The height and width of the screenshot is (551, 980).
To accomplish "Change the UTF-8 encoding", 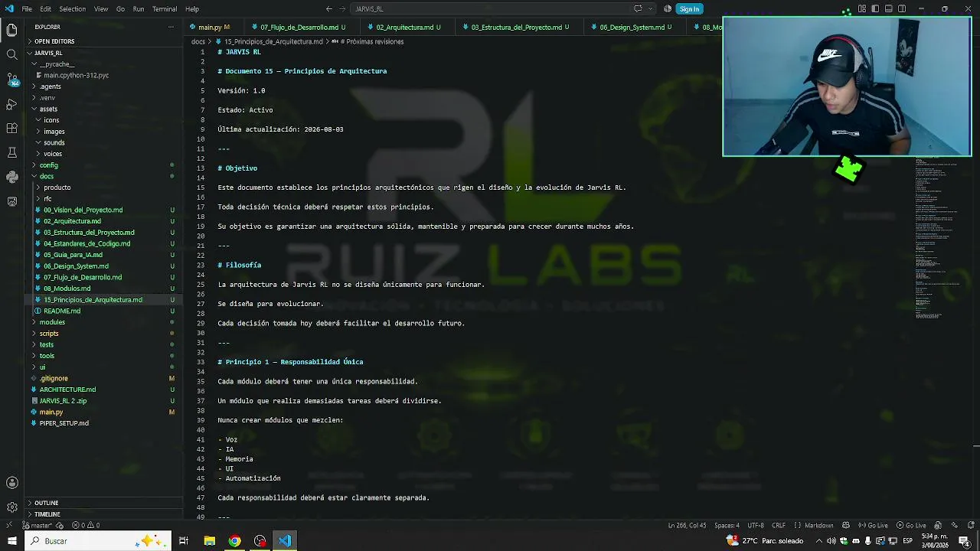I will [755, 526].
